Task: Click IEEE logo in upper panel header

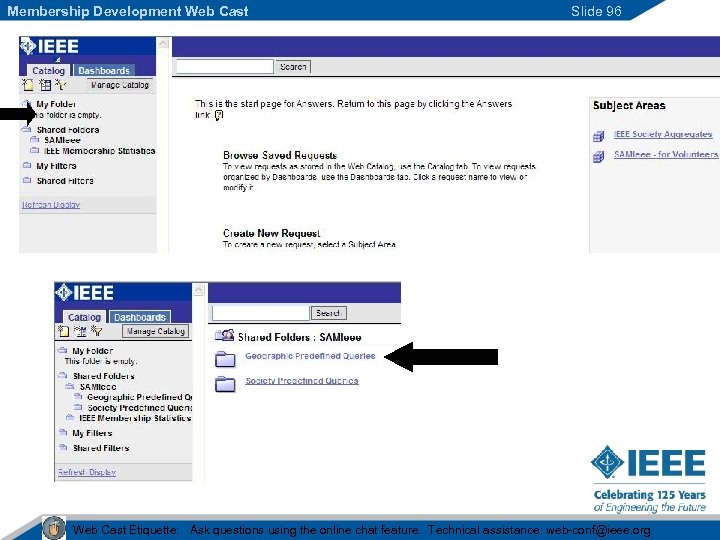Action: [x=50, y=46]
